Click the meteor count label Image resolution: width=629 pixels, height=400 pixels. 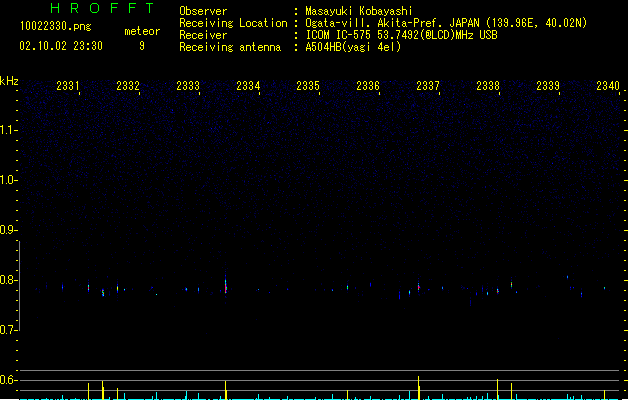(x=142, y=31)
